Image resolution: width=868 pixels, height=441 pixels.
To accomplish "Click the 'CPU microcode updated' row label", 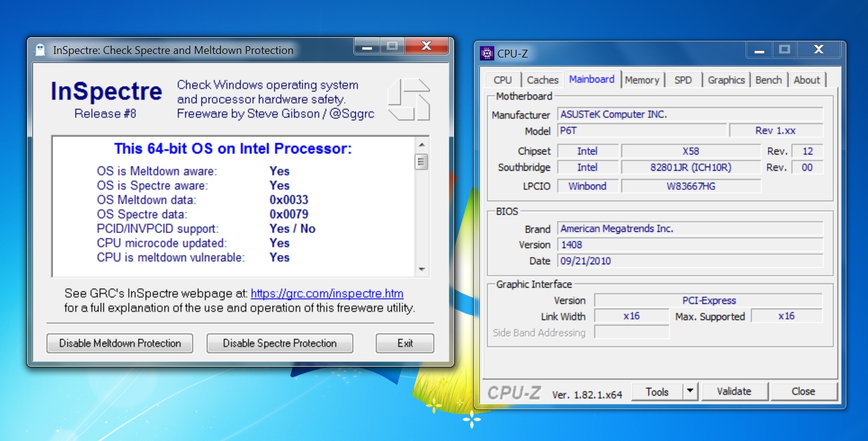I will [x=162, y=243].
